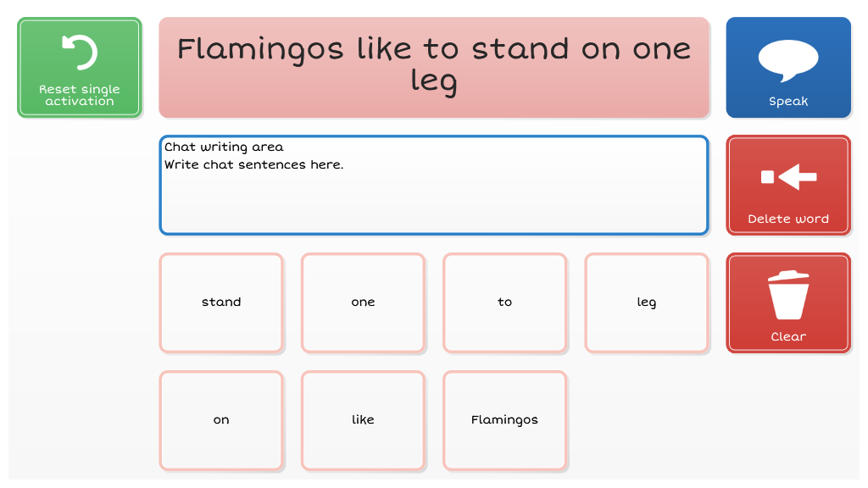The width and height of the screenshot is (868, 488).
Task: Select the 'stand' word tile
Action: (x=221, y=302)
